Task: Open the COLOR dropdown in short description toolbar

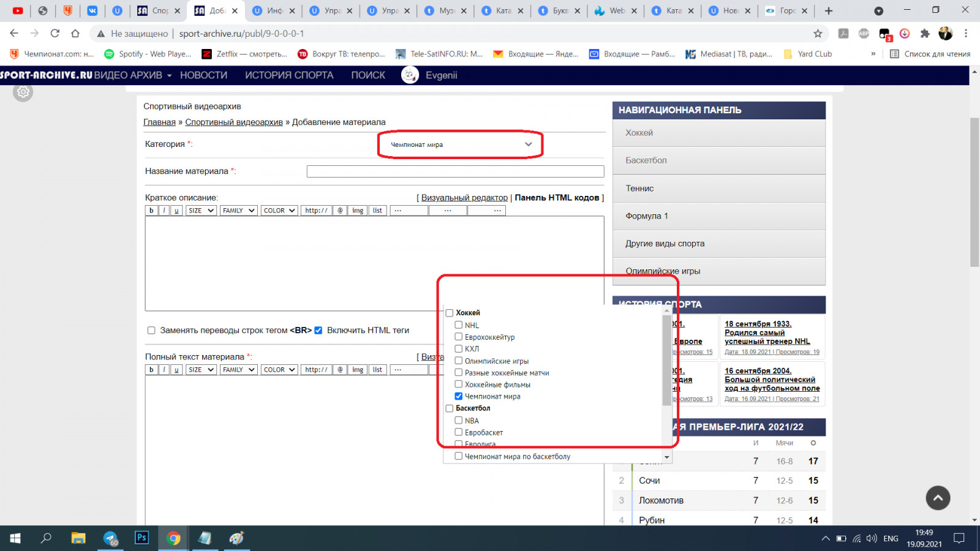Action: (x=279, y=211)
